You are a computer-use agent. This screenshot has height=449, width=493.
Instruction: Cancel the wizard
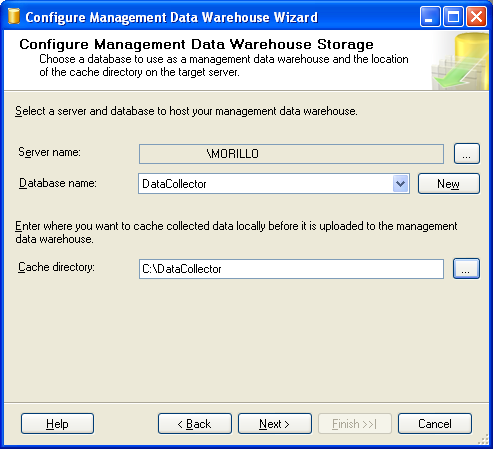pyautogui.click(x=435, y=424)
